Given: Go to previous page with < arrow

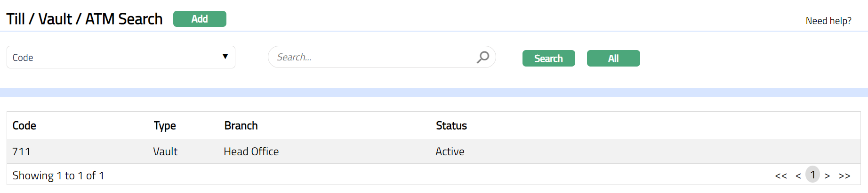Looking at the screenshot, I should coord(798,176).
